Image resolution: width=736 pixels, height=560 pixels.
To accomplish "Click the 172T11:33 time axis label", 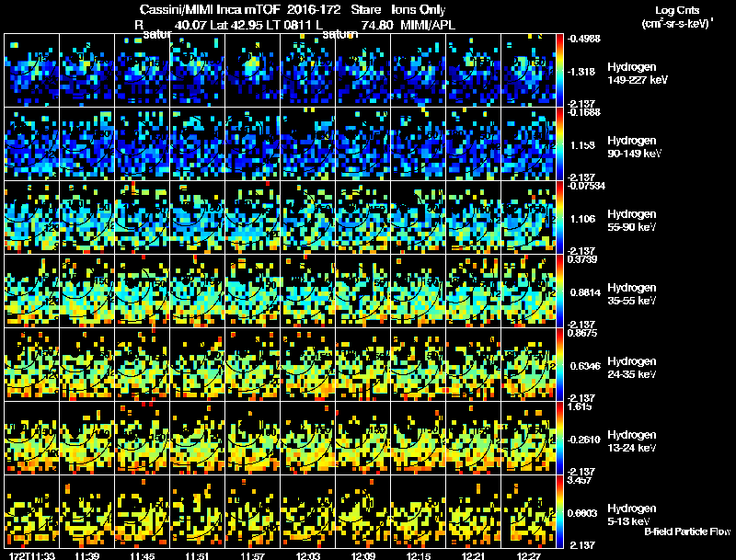I will coord(32,555).
